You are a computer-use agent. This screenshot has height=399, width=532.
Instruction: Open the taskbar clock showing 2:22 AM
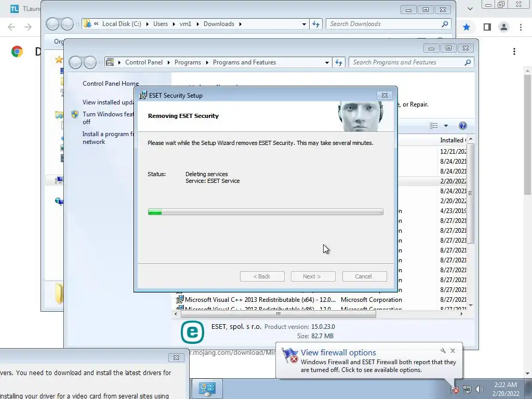click(506, 389)
